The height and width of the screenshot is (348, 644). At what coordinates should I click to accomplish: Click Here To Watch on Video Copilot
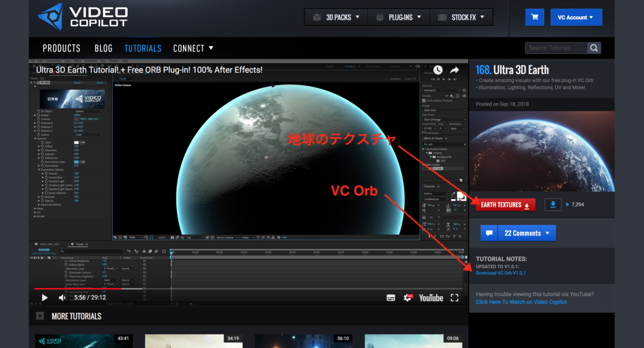pos(521,302)
